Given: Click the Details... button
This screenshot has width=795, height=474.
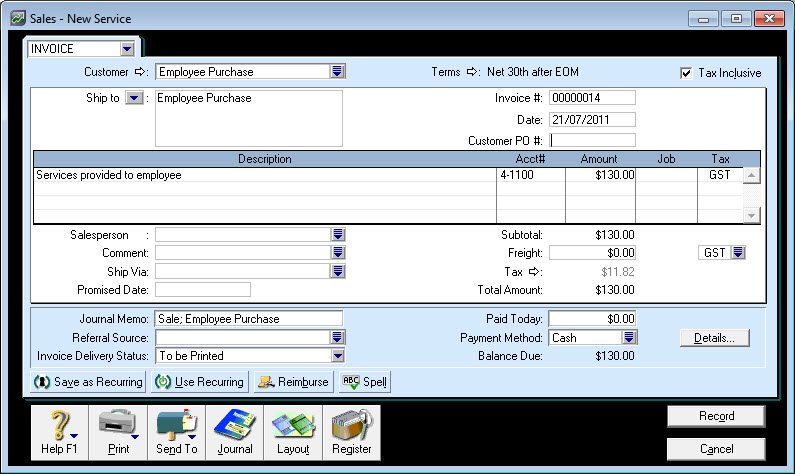Looking at the screenshot, I should [x=714, y=338].
